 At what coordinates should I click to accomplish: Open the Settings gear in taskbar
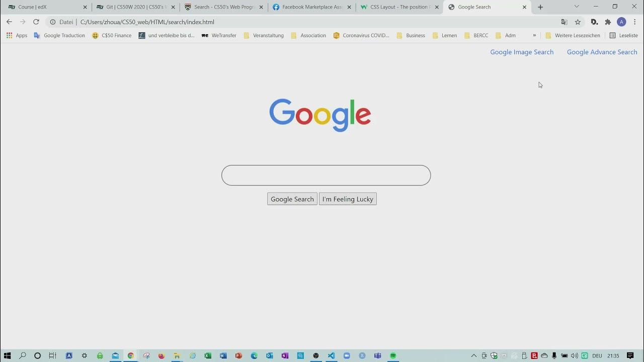tap(84, 355)
